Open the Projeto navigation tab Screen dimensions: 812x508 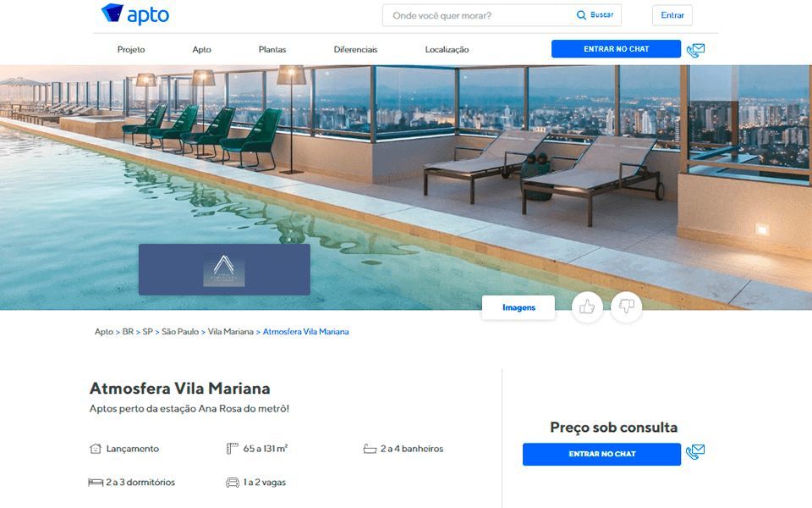[x=131, y=50]
